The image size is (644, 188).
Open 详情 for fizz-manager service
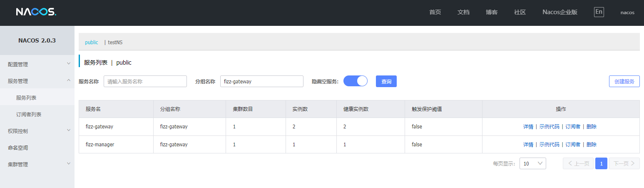[528, 145]
